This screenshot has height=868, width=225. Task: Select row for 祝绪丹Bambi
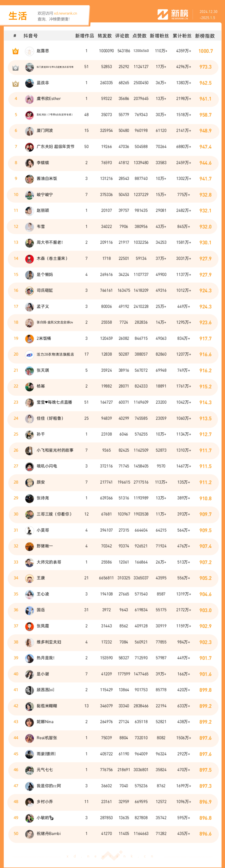[113, 834]
